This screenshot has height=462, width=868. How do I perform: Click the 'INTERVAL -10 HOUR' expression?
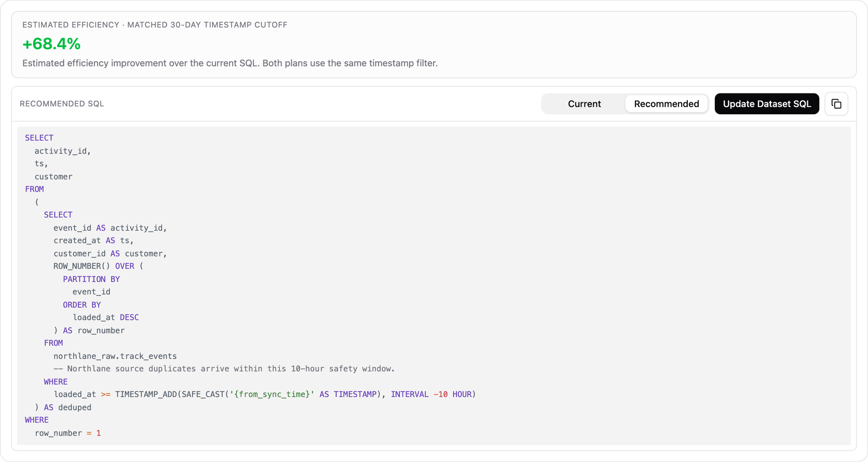431,395
